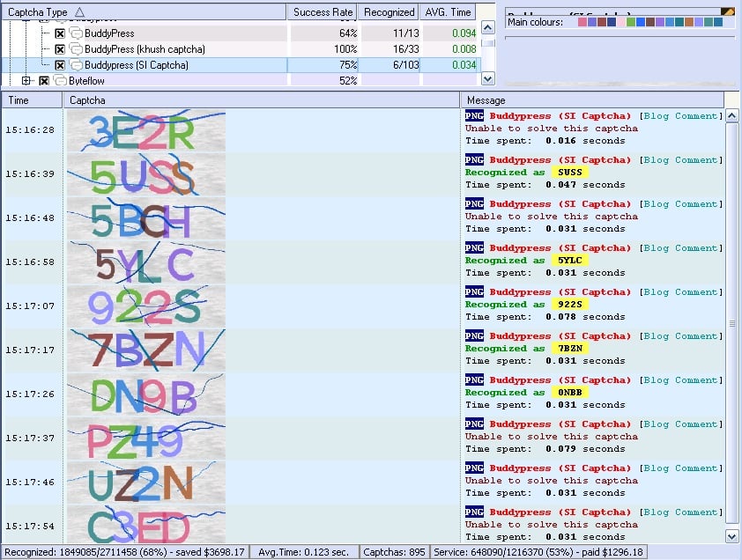Click the message log scroll-down arrow
This screenshot has height=560, width=742.
[731, 536]
